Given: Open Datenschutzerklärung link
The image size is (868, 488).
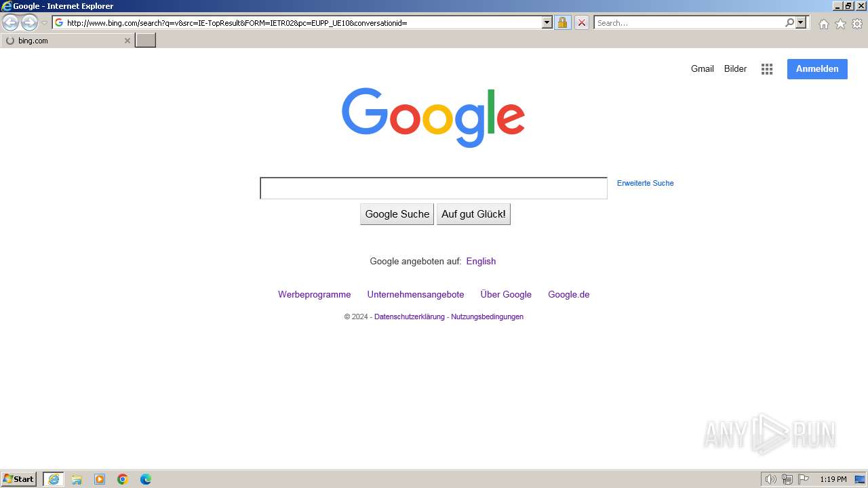Looking at the screenshot, I should coord(410,317).
